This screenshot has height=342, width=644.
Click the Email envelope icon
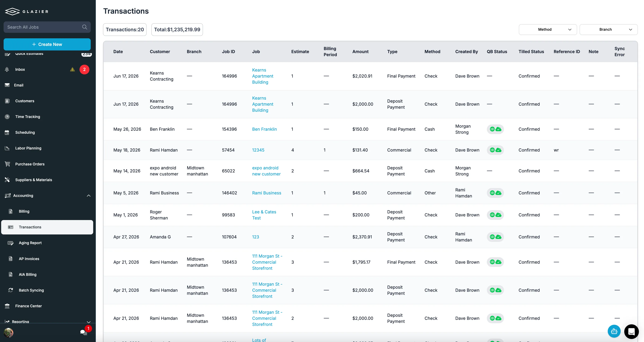pyautogui.click(x=7, y=85)
